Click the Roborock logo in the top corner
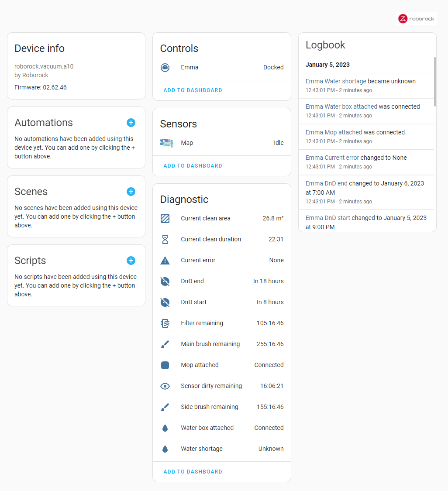The image size is (448, 491). (x=416, y=18)
